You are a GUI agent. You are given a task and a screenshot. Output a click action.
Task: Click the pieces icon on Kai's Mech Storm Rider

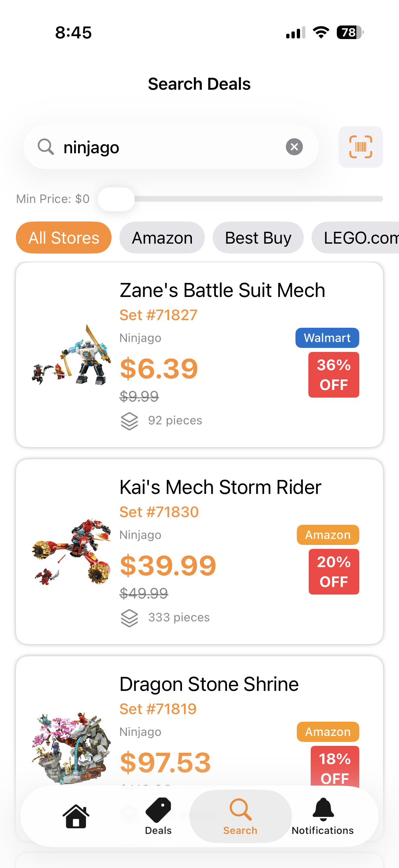pos(129,617)
